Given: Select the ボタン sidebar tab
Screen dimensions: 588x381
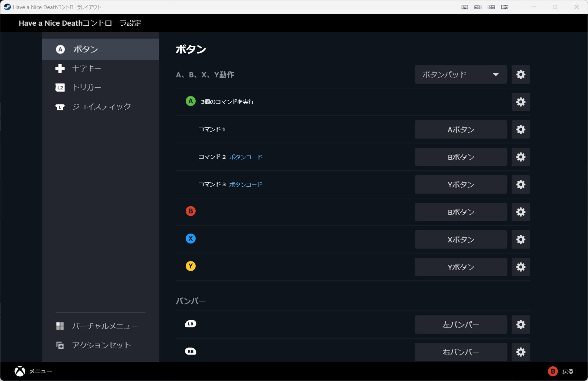Looking at the screenshot, I should (100, 49).
